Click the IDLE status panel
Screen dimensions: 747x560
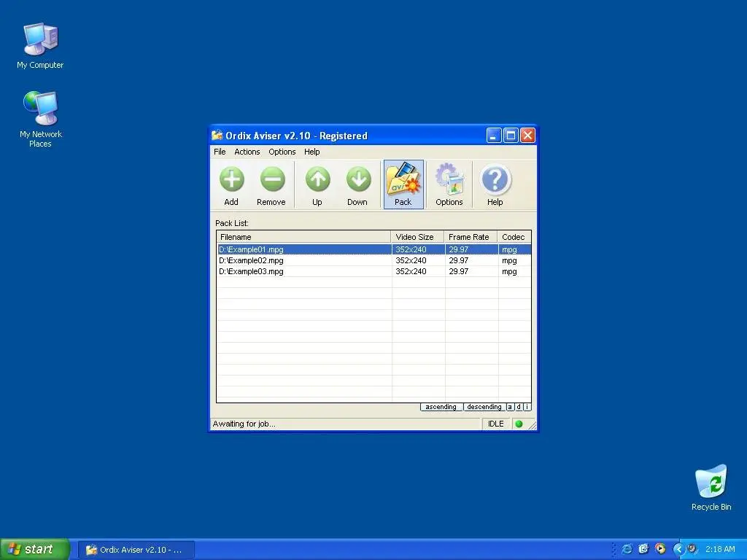496,424
